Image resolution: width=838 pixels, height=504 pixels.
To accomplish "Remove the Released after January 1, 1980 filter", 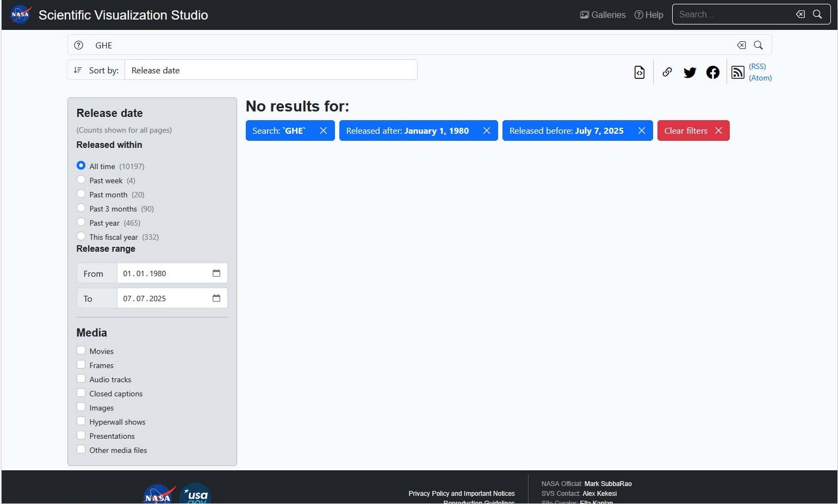I will pos(487,130).
